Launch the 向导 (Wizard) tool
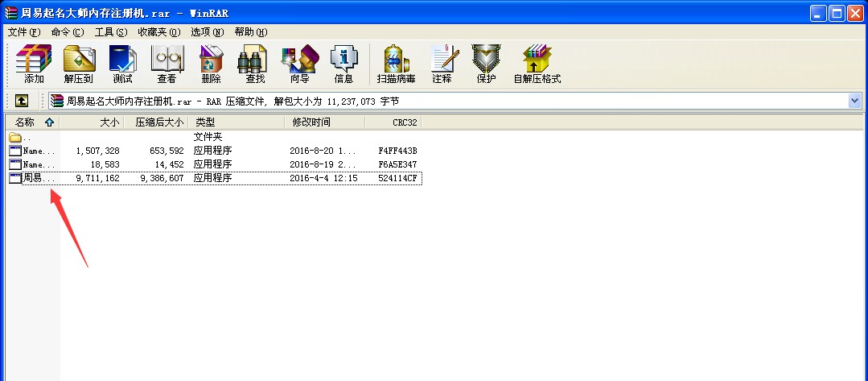The width and height of the screenshot is (868, 381). (299, 64)
